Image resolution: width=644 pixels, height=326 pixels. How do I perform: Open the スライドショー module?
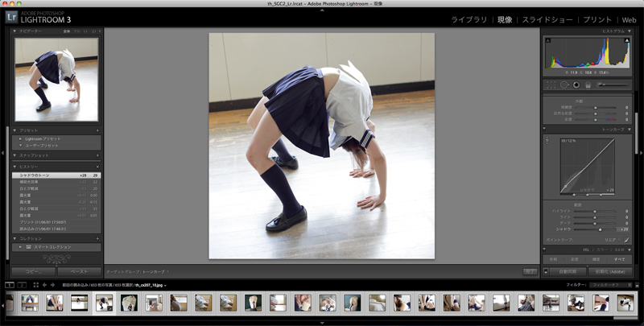[547, 19]
